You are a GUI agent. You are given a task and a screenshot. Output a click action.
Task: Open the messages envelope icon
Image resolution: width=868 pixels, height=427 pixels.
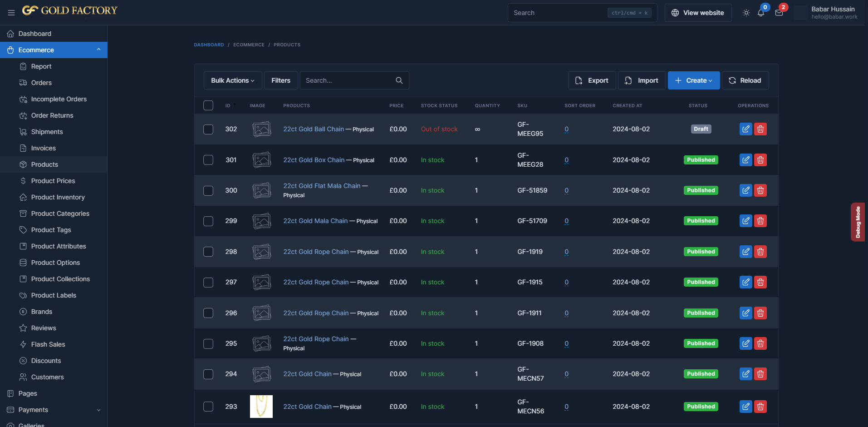pos(779,13)
